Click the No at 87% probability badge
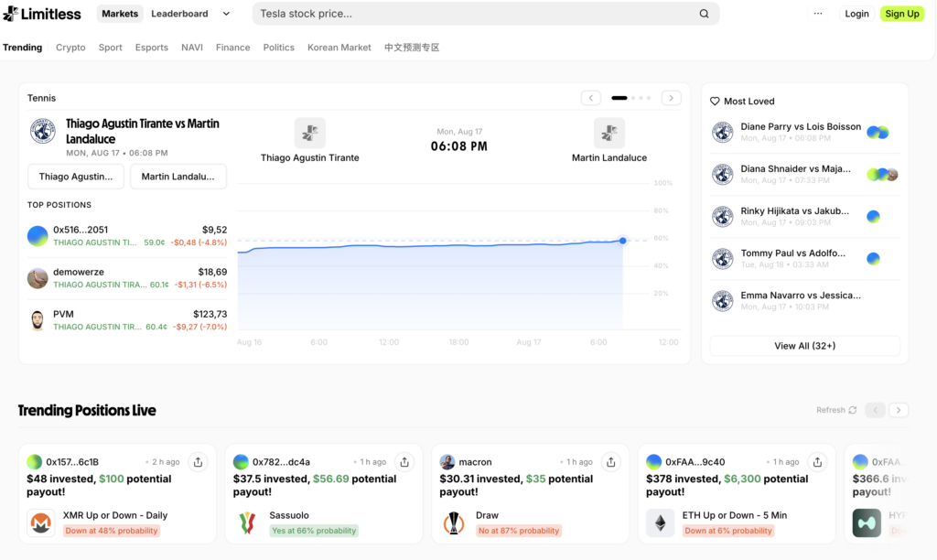This screenshot has height=560, width=937. 519,531
